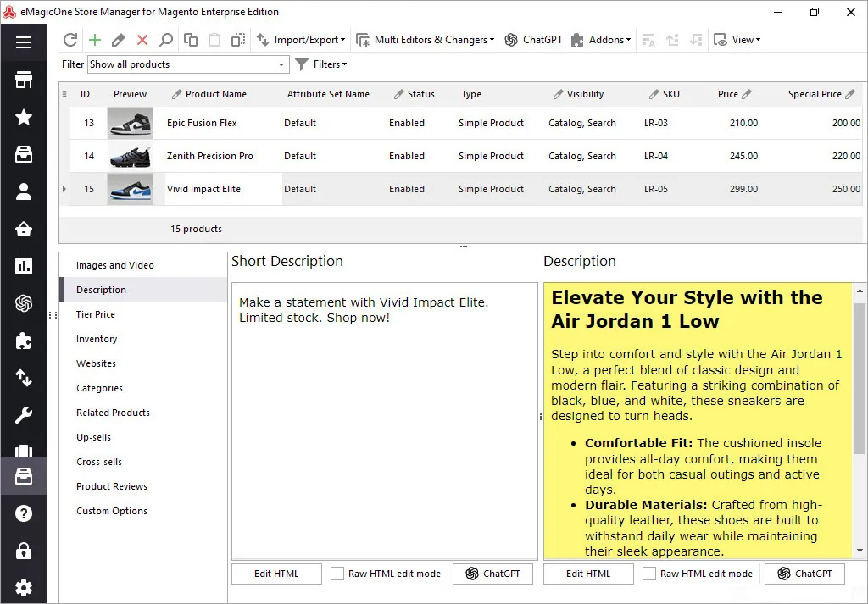The width and height of the screenshot is (868, 604).
Task: Click the filter funnel icon
Action: pyautogui.click(x=301, y=64)
